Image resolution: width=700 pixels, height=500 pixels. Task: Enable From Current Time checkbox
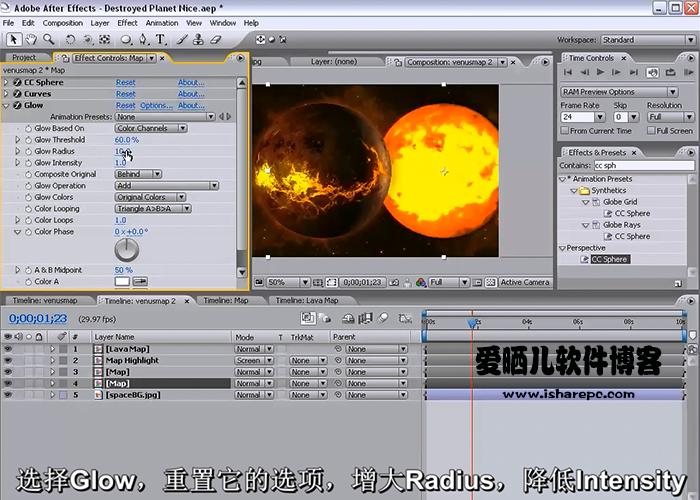[565, 130]
